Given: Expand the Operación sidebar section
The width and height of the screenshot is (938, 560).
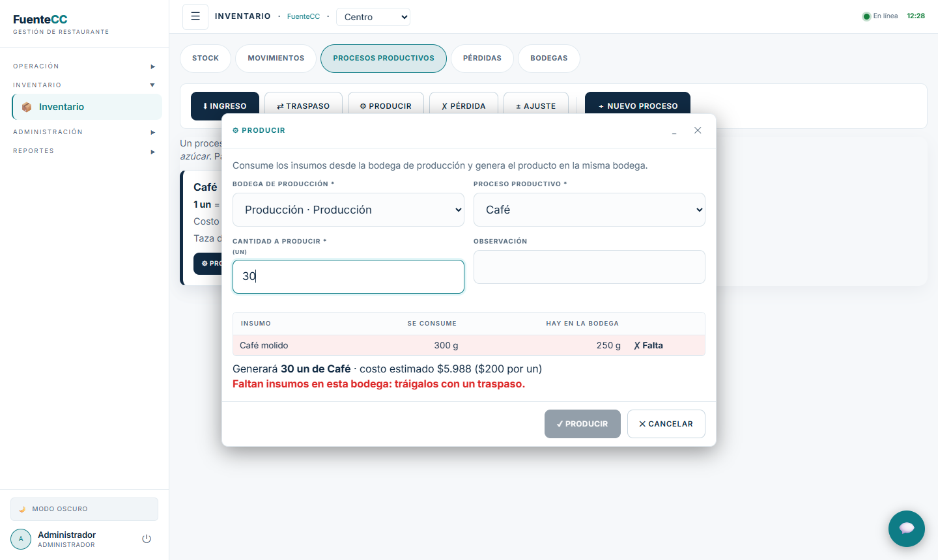Looking at the screenshot, I should pyautogui.click(x=84, y=66).
